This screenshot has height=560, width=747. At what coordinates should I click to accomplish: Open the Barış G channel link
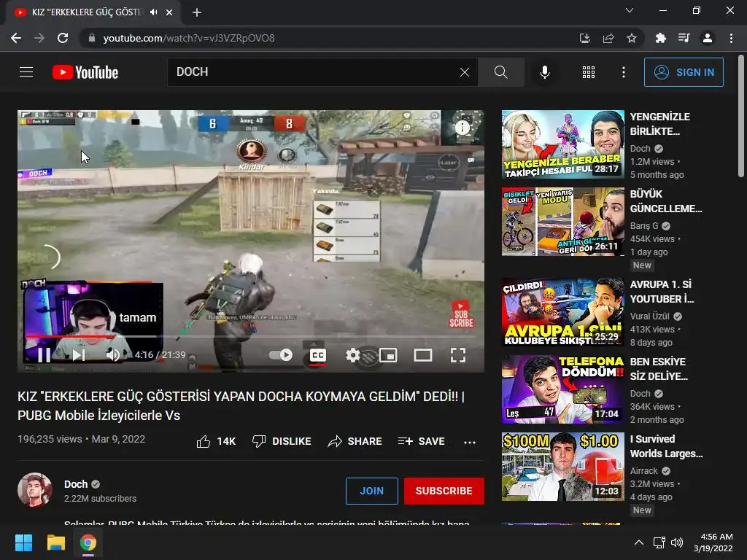pyautogui.click(x=644, y=226)
